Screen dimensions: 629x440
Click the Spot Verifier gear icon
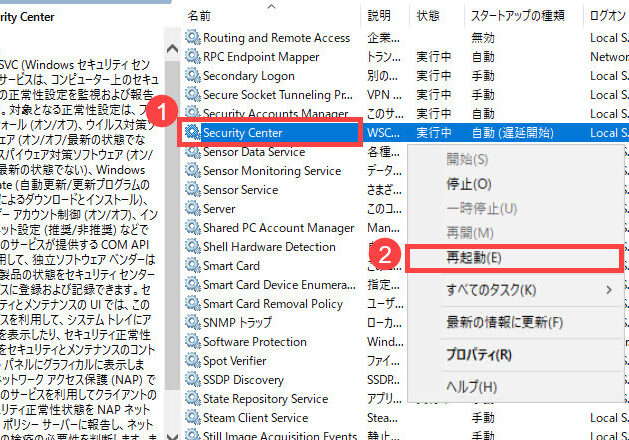pos(192,361)
